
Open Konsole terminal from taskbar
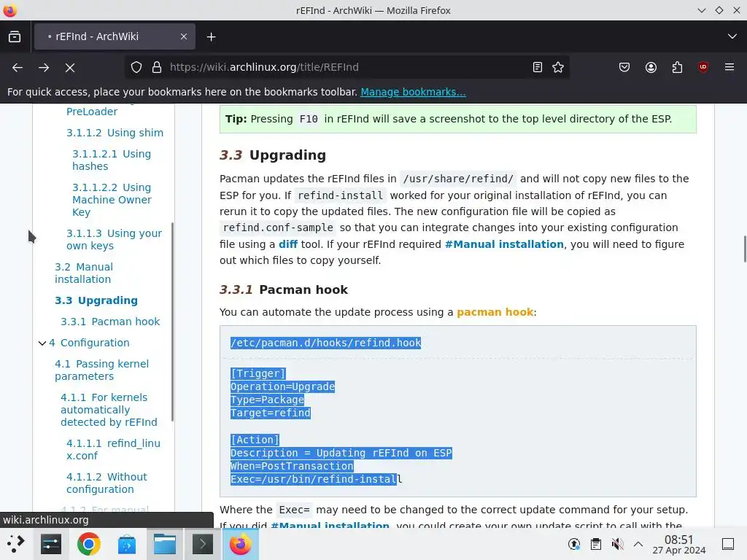point(203,544)
